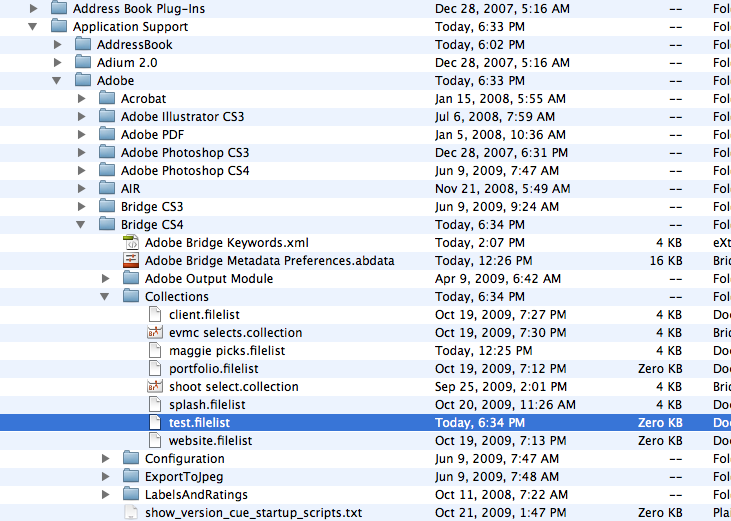
Task: Select the 'portfolio.filelist' file name
Action: click(x=214, y=369)
